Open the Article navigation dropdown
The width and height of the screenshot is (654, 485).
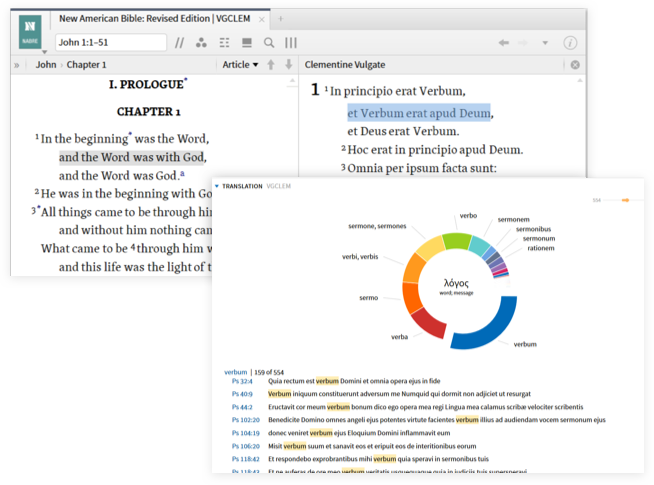click(240, 65)
